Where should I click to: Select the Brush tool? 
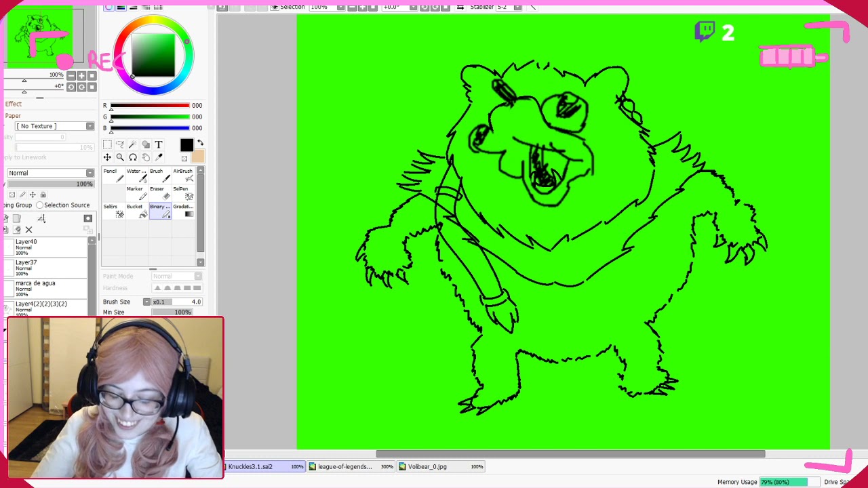[159, 175]
